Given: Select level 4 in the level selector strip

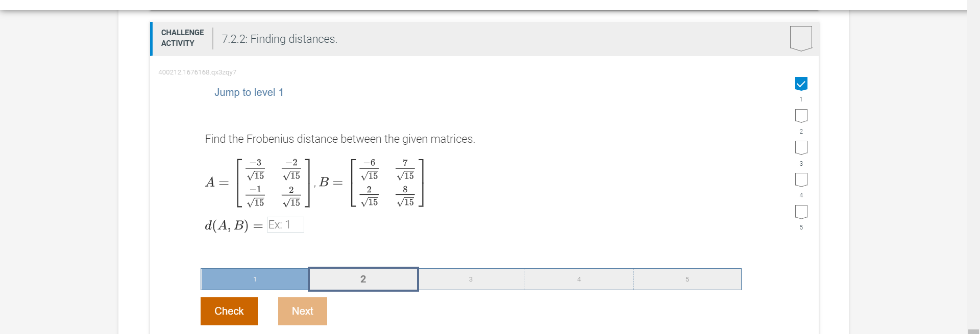Looking at the screenshot, I should click(x=579, y=279).
